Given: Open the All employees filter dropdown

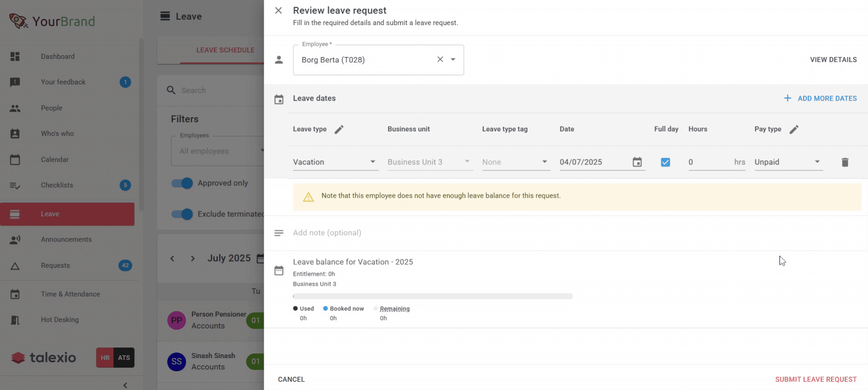Looking at the screenshot, I should [x=218, y=151].
